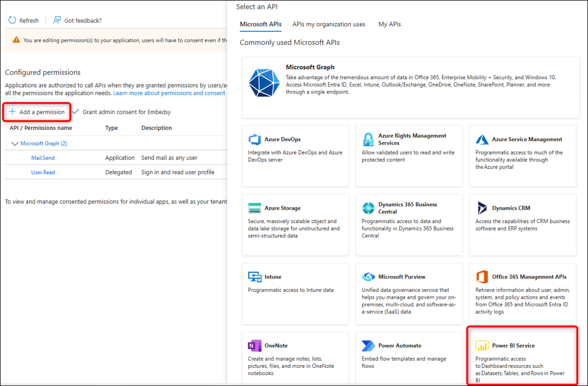Select the Azure Storage API
The height and width of the screenshot is (386, 588).
coord(295,222)
